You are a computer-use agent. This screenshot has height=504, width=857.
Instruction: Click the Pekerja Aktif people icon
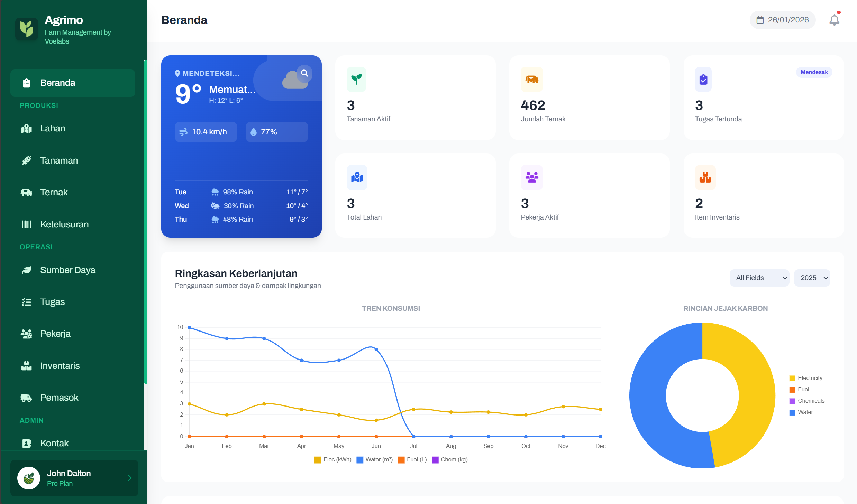click(x=531, y=177)
